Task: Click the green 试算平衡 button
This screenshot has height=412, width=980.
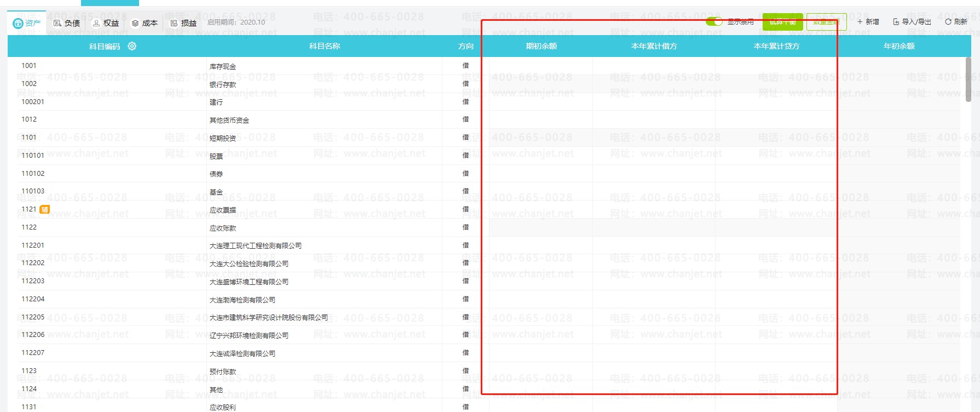Action: (783, 22)
